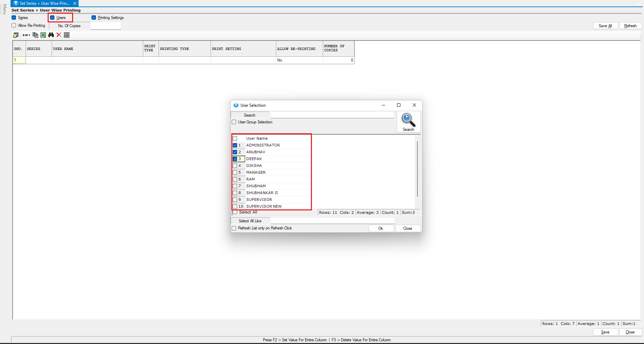Click the Select All Like input field
The height and width of the screenshot is (344, 644).
332,221
